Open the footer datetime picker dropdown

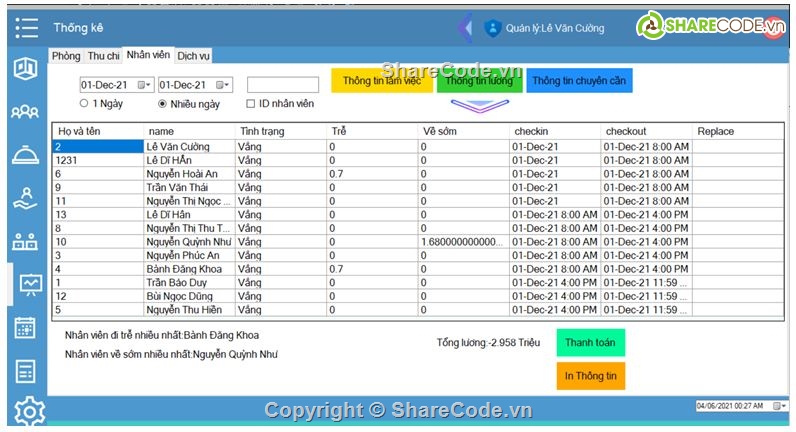pos(779,406)
